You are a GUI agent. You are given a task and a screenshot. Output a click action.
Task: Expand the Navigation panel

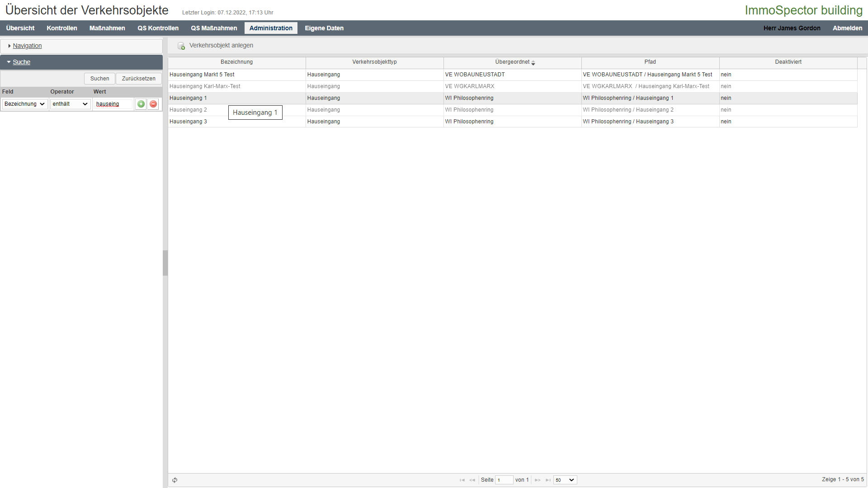pyautogui.click(x=27, y=46)
